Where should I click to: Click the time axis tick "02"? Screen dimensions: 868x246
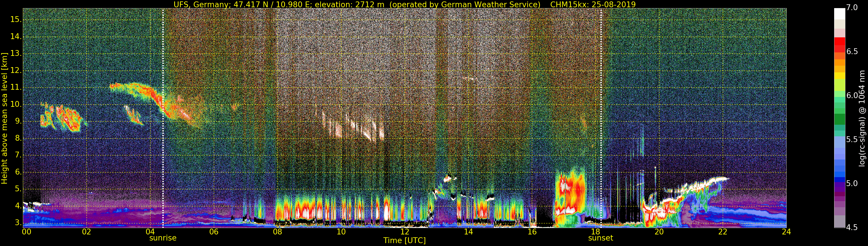click(x=87, y=232)
